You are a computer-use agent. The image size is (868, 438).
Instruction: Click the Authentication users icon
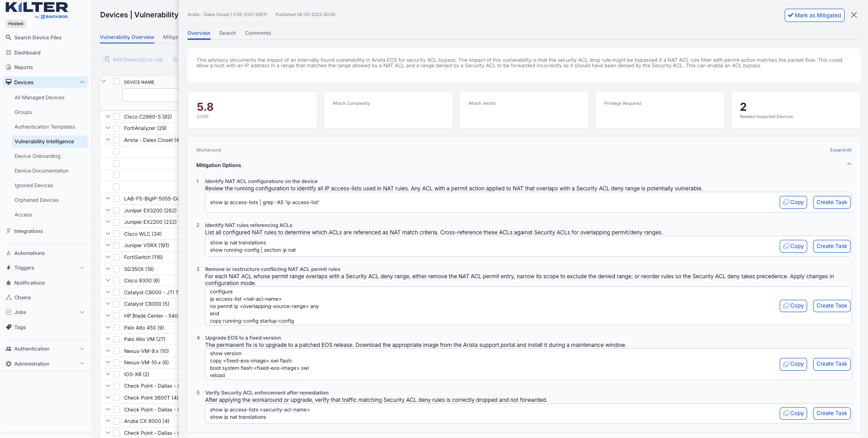coord(8,349)
